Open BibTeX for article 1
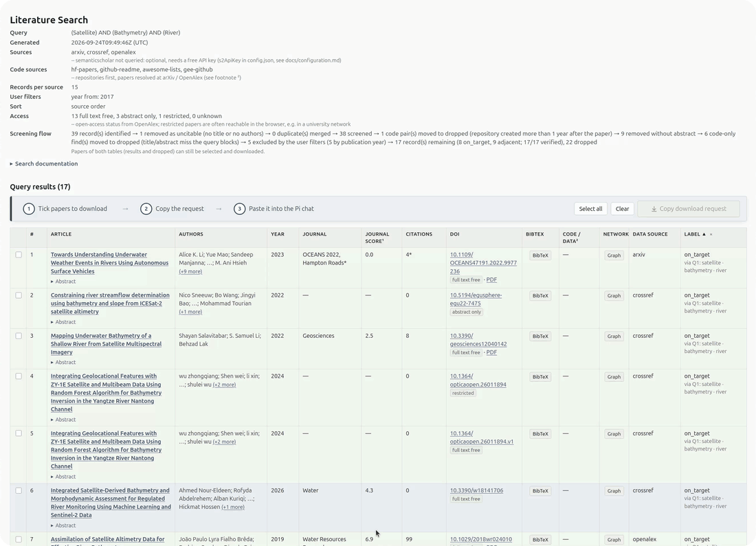Screen dimensions: 756x546 point(540,255)
